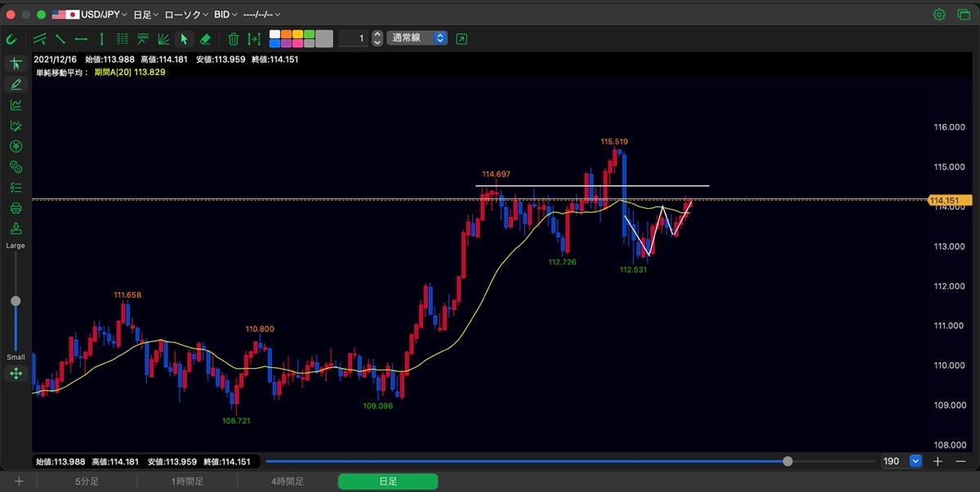The height and width of the screenshot is (492, 980).
Task: Open the 通常線 line style dropdown
Action: coord(417,38)
